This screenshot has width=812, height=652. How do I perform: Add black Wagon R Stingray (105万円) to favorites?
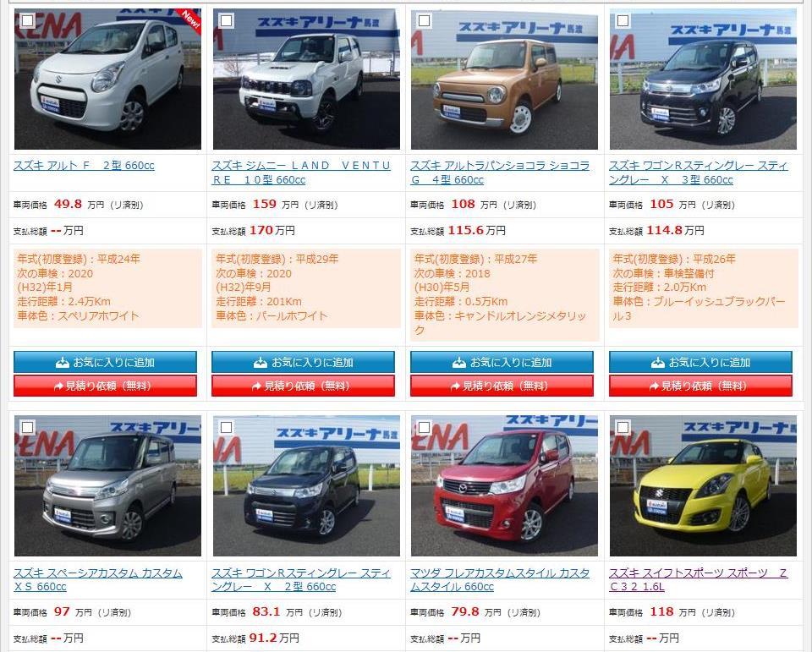tap(700, 363)
